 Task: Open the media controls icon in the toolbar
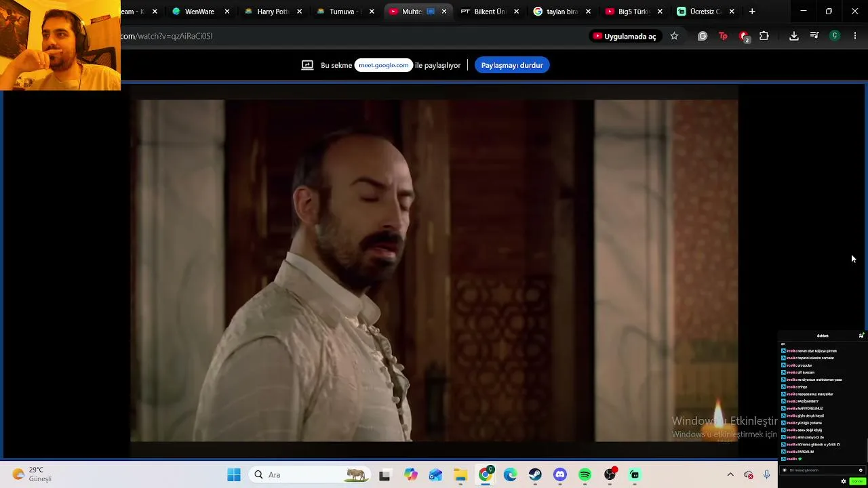point(814,36)
